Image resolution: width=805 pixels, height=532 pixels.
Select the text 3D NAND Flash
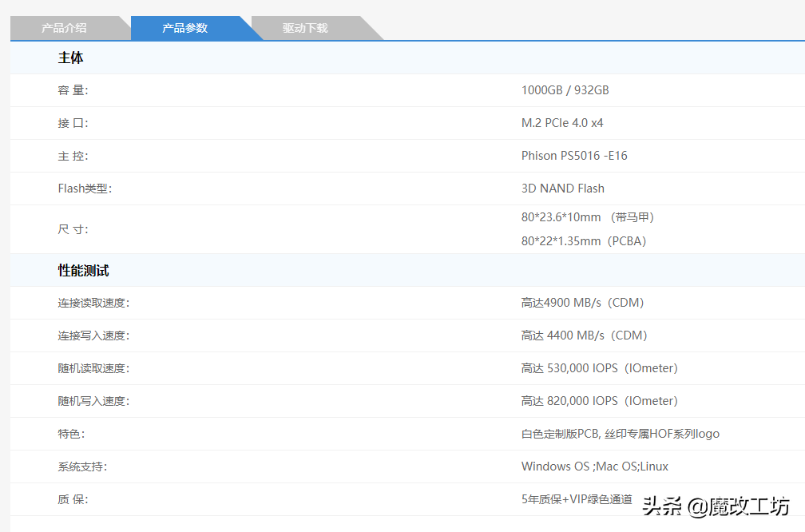(x=563, y=189)
